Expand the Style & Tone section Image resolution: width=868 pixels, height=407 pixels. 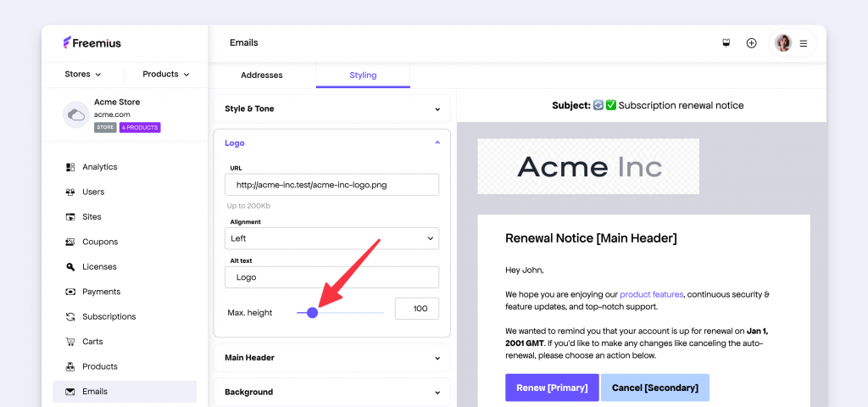click(332, 109)
